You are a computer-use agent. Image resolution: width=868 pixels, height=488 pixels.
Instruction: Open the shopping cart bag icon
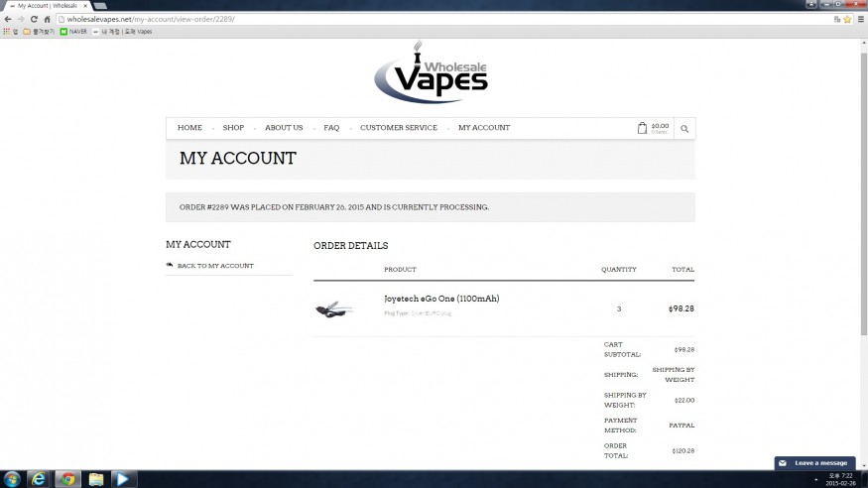tap(642, 128)
